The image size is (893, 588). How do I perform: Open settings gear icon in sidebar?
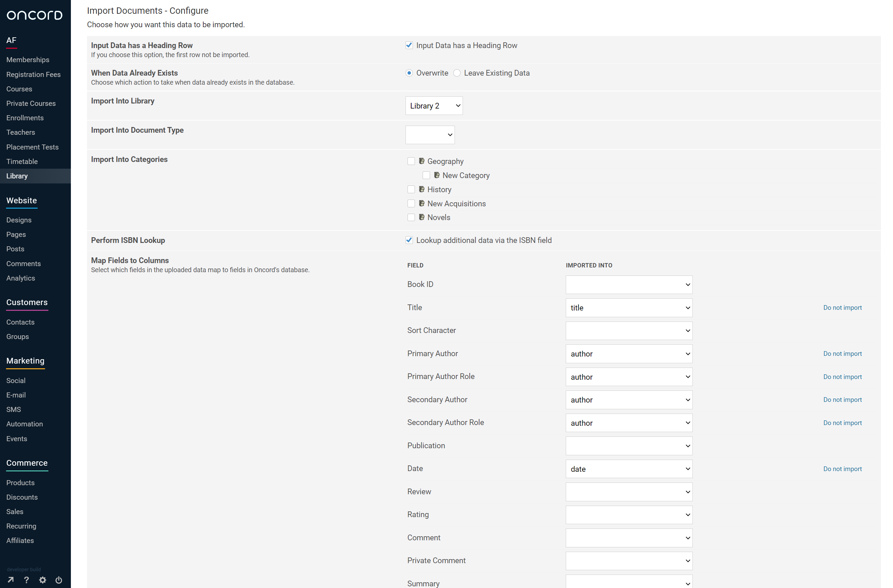click(x=43, y=580)
